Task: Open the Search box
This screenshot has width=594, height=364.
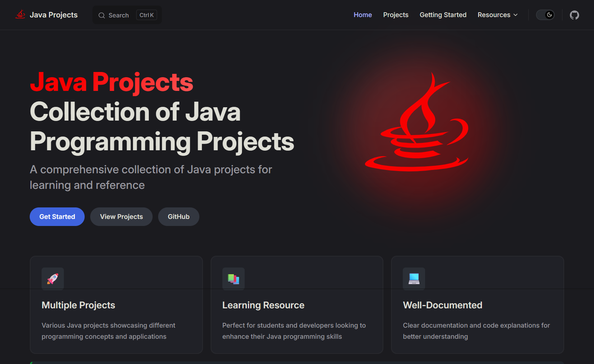Action: click(127, 15)
